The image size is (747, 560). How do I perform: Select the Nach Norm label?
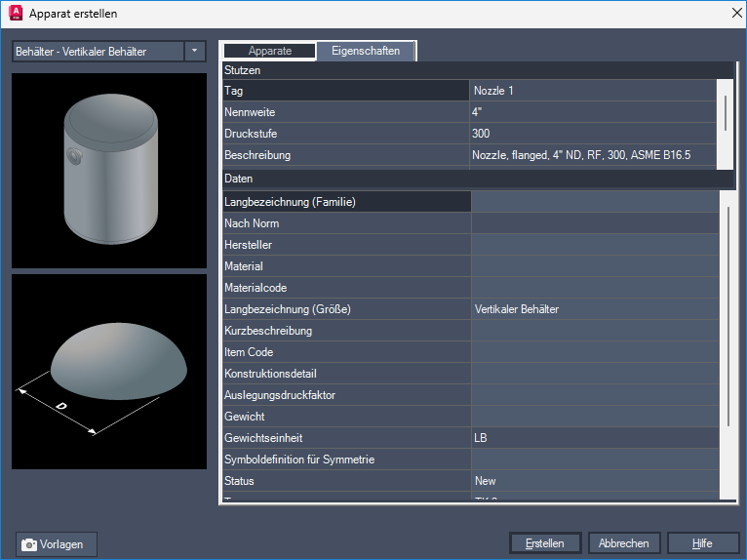pos(347,223)
